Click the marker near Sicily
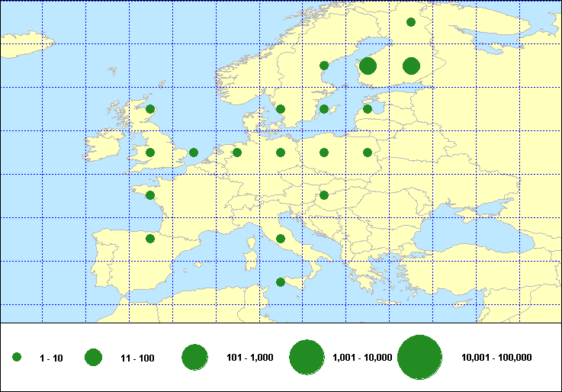562x392 pixels. 281,282
